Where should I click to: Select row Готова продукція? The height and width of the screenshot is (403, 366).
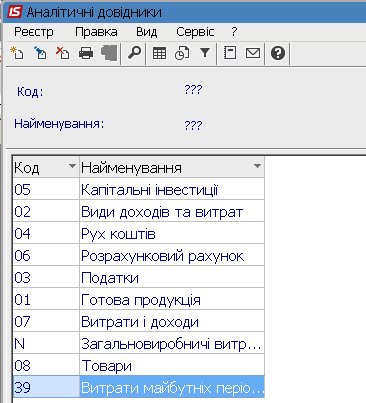[x=139, y=300]
